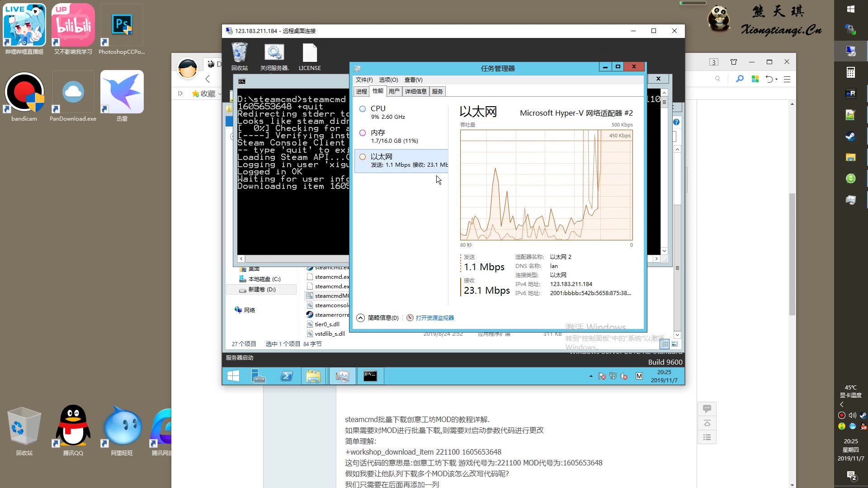Open Server Manager on the remote taskbar
This screenshot has width=868, height=488.
pos(259,376)
